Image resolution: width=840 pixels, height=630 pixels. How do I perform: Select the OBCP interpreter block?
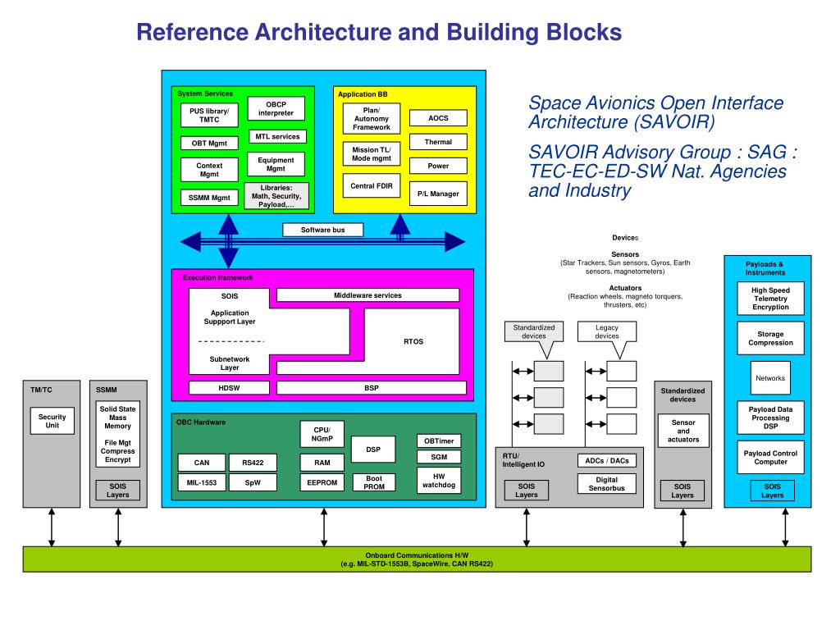point(276,109)
